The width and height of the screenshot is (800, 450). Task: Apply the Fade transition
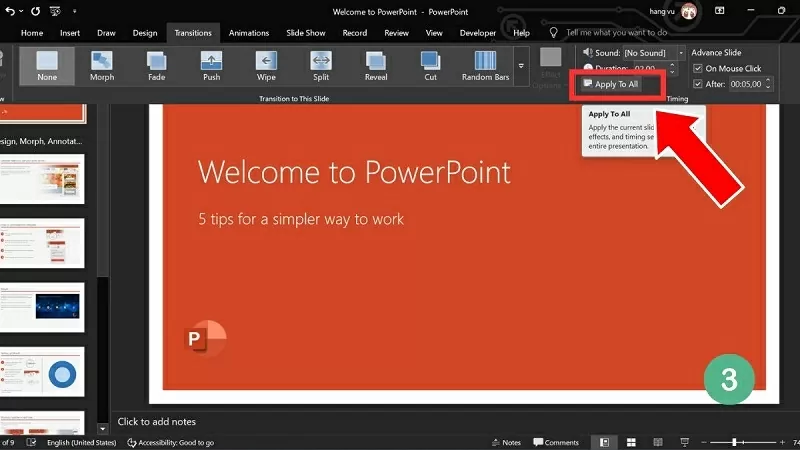point(156,67)
